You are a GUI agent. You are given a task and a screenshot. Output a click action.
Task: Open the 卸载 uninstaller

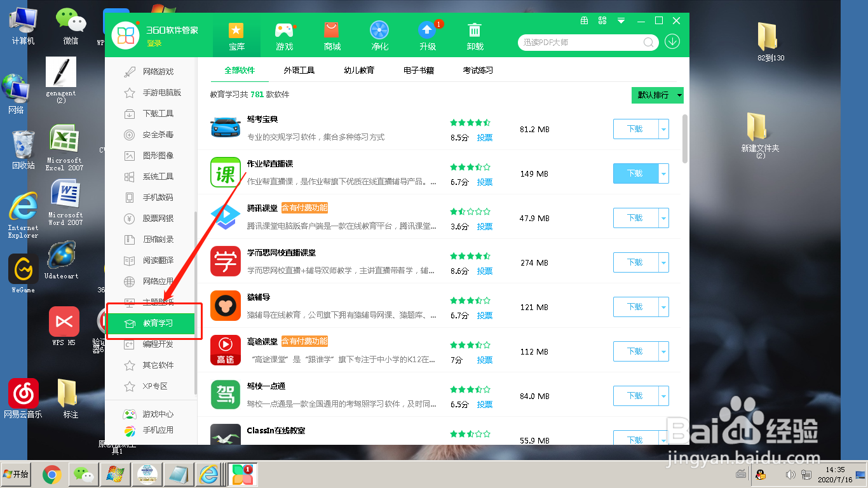pos(474,35)
